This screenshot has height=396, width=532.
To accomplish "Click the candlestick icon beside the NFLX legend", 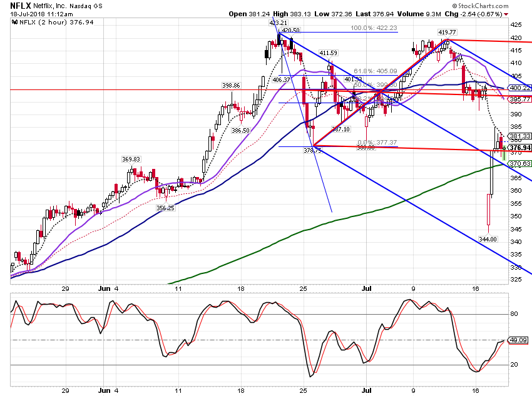I will (x=14, y=23).
